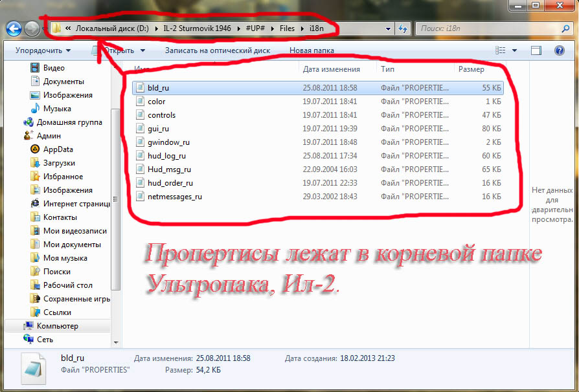The height and width of the screenshot is (392, 579).
Task: Sort by Размер column header
Action: tap(471, 69)
